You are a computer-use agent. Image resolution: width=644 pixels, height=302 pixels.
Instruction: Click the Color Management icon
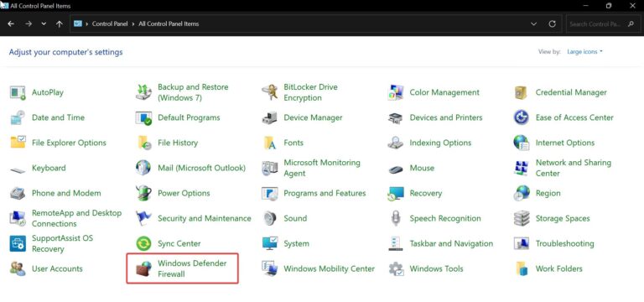click(x=396, y=92)
